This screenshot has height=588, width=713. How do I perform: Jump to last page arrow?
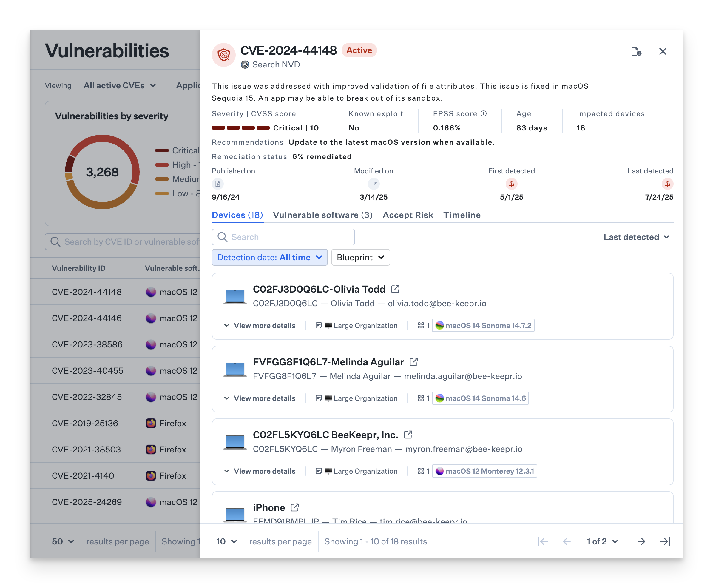coord(665,542)
